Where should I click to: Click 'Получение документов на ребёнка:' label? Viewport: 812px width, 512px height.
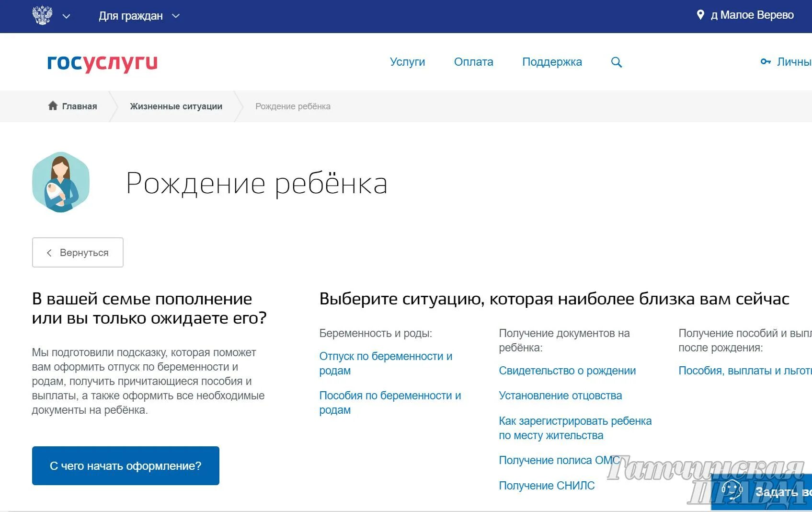coord(564,340)
